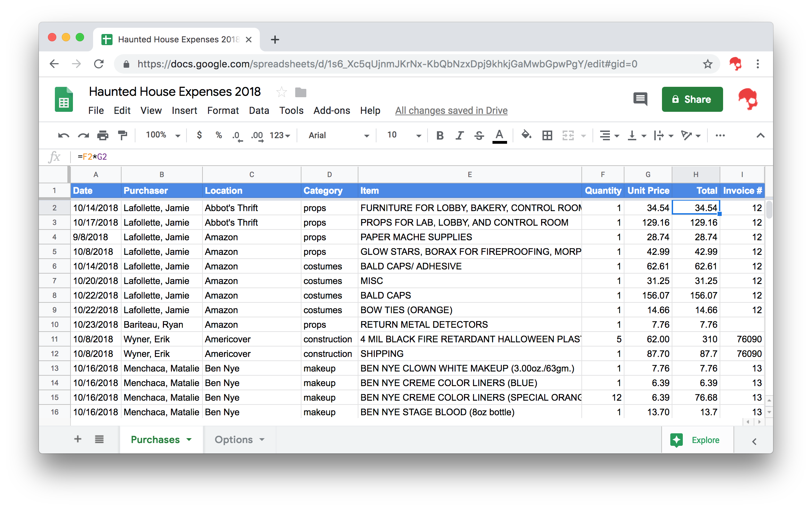Screen dimensions: 812x509
Task: Star the Haunted House Expenses document
Action: click(x=281, y=92)
